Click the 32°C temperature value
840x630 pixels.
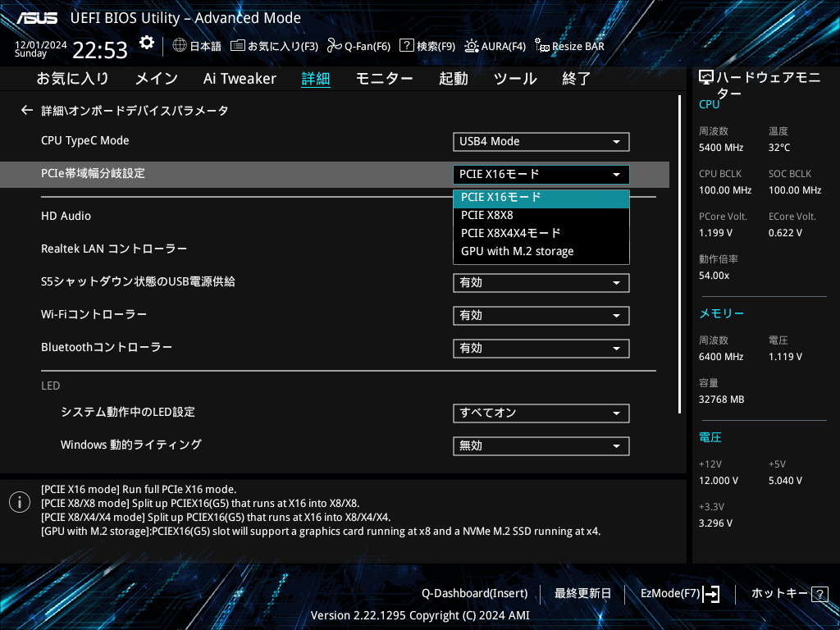779,148
